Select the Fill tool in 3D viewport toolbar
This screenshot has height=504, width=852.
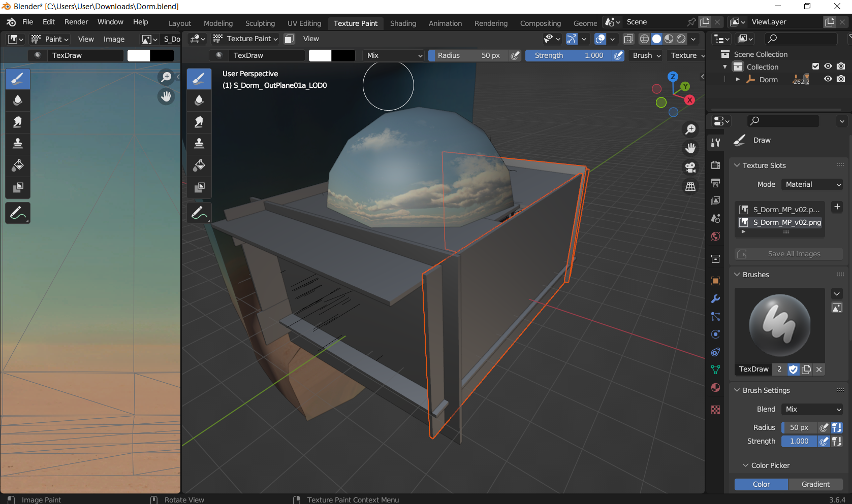[x=199, y=165]
